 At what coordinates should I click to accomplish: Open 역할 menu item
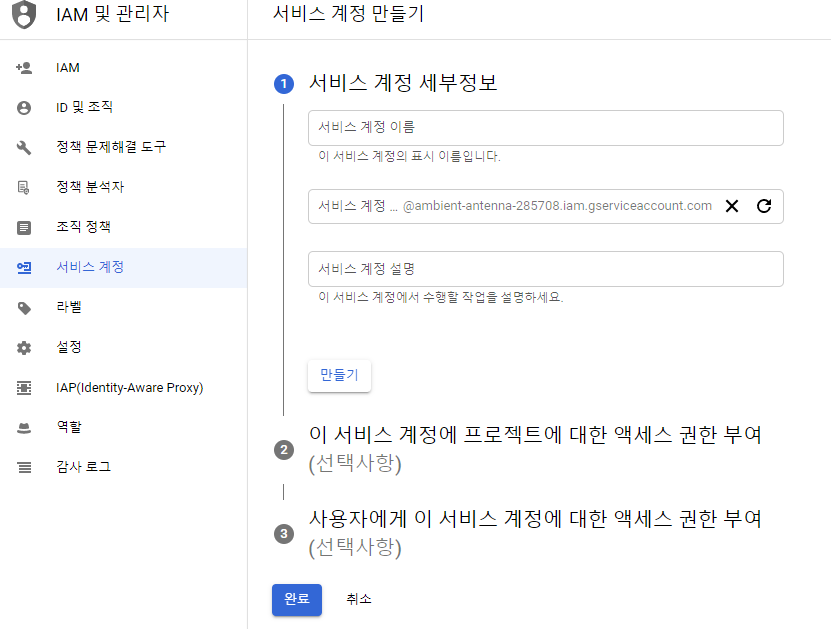123,428
